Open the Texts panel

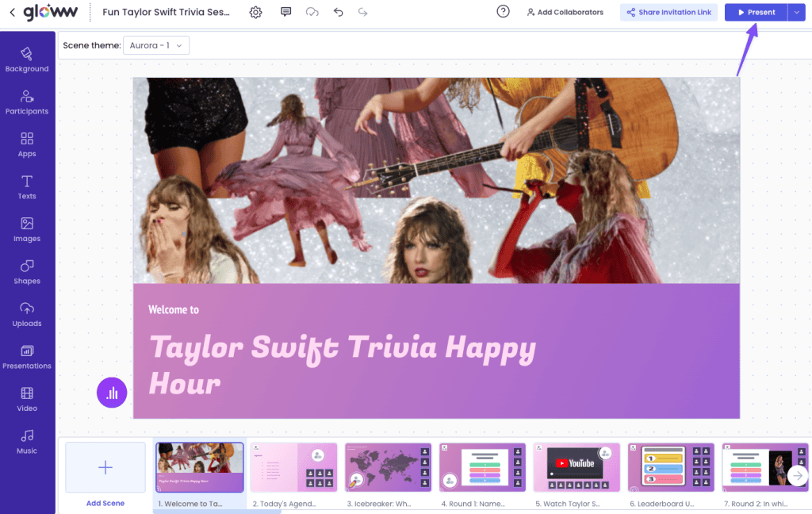[27, 187]
